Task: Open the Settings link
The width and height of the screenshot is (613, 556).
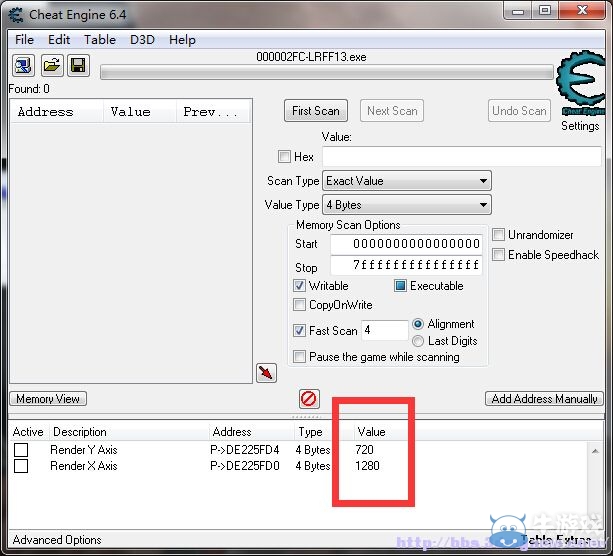Action: (580, 126)
